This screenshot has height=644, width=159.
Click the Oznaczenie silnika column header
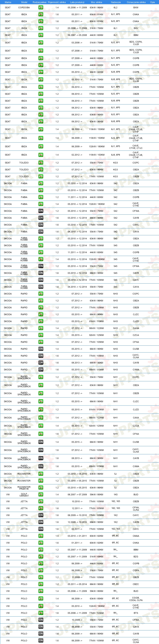pos(136,2)
